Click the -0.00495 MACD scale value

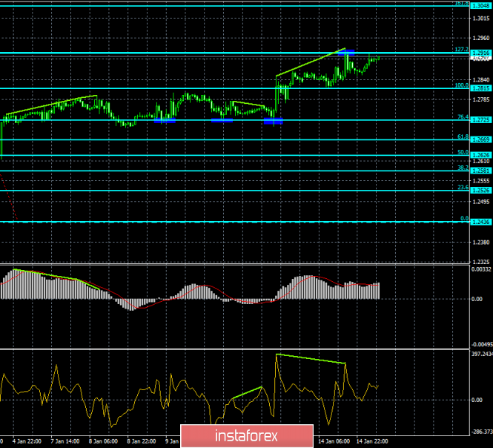coord(480,344)
